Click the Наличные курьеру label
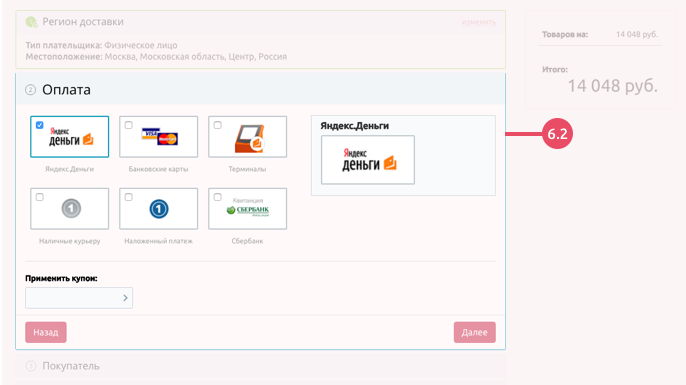This screenshot has height=385, width=686. 70,241
